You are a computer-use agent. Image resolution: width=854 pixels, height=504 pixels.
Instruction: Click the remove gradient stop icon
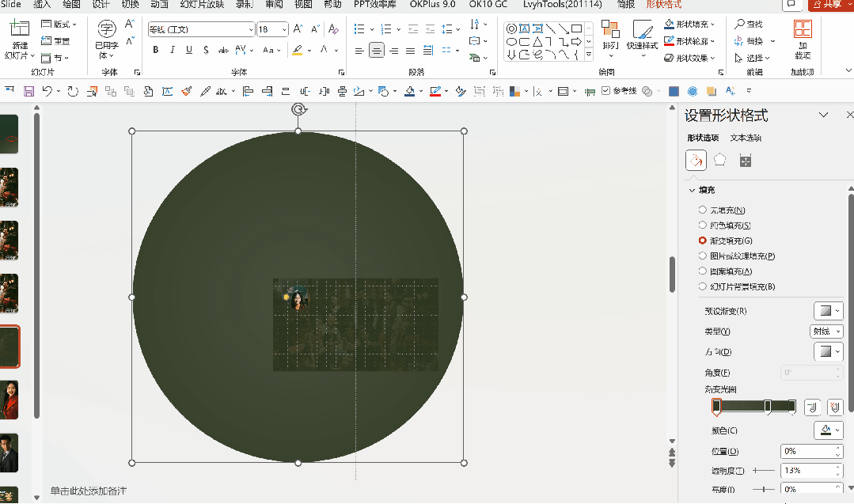[x=835, y=407]
